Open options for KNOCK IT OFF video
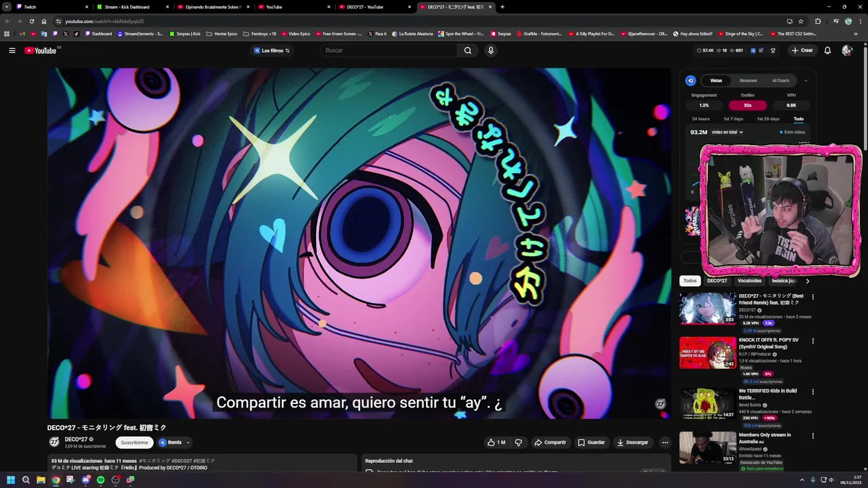 813,341
